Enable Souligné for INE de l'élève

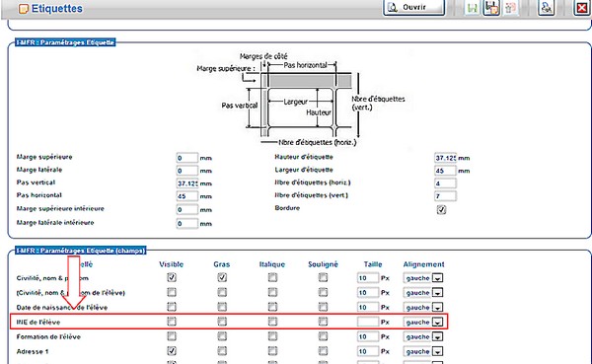(x=323, y=322)
